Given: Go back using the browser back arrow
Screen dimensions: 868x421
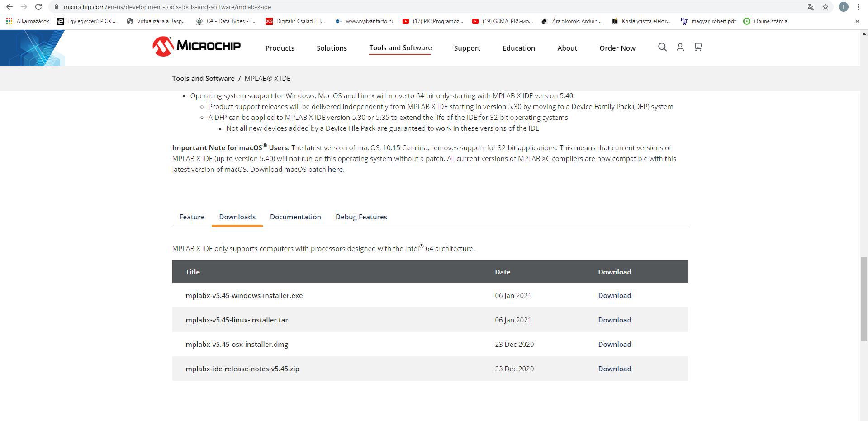Looking at the screenshot, I should [x=9, y=7].
